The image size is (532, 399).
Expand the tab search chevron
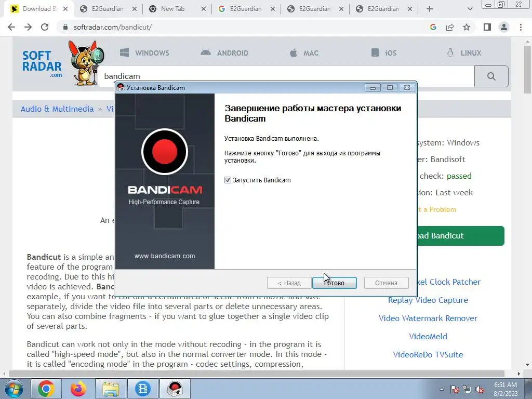470,9
